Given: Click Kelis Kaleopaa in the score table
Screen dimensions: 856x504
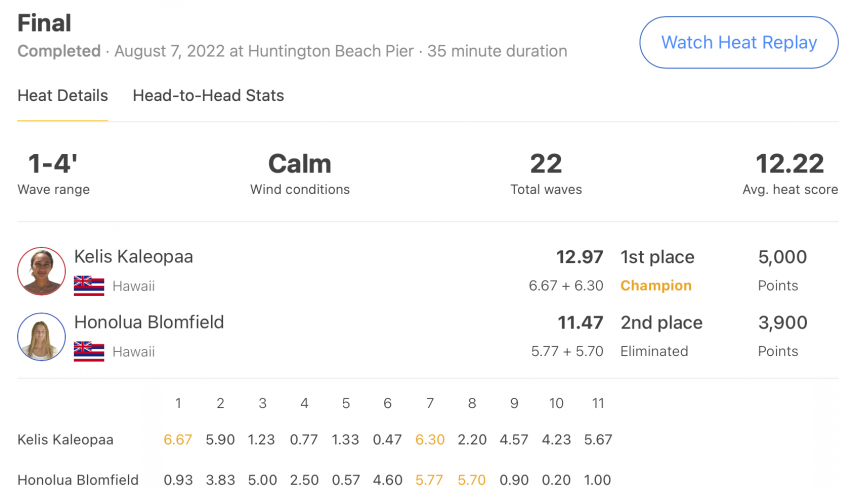Looking at the screenshot, I should pos(66,440).
